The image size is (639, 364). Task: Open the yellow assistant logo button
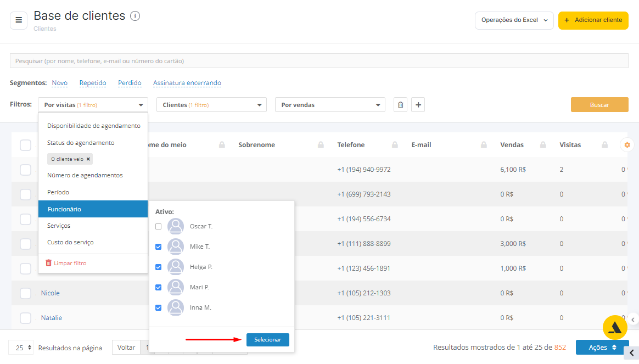[x=615, y=327]
